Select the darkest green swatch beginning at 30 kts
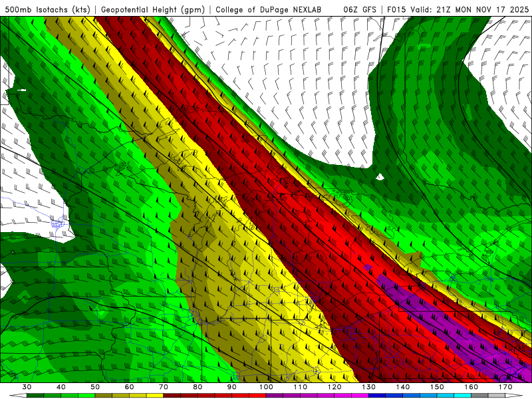Viewport: 532px width, 399px height. click(35, 396)
